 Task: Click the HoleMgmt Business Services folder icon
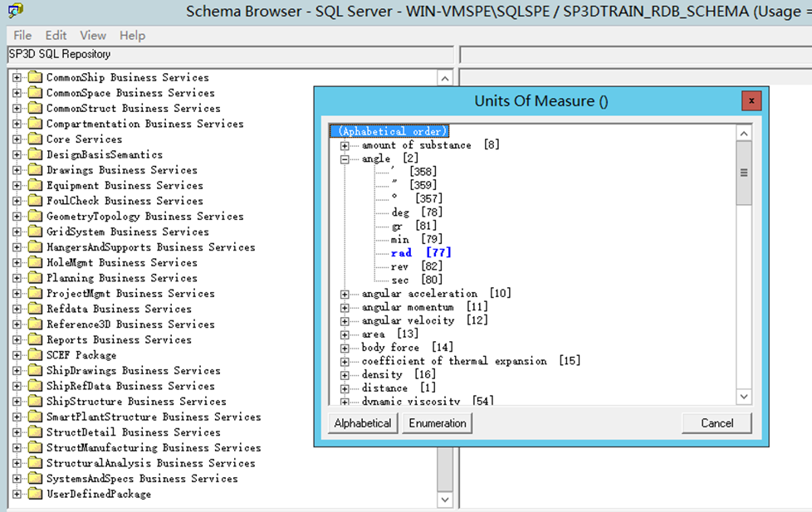[35, 262]
